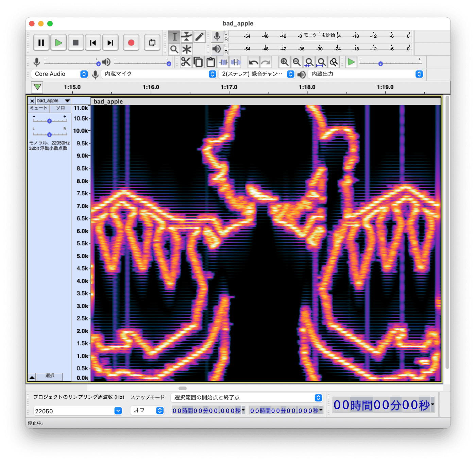Select the Envelope tool

pos(187,37)
